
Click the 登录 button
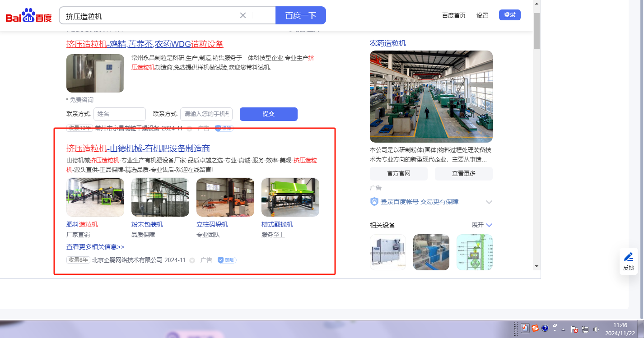(510, 15)
